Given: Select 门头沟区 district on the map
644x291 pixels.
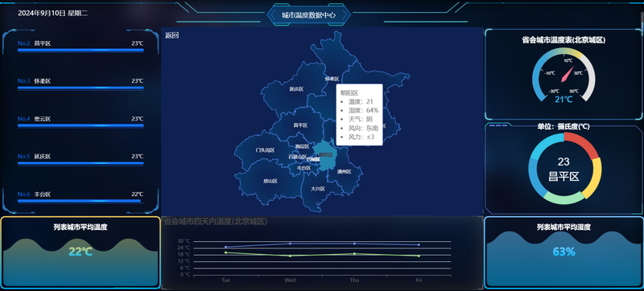Looking at the screenshot, I should click(265, 150).
